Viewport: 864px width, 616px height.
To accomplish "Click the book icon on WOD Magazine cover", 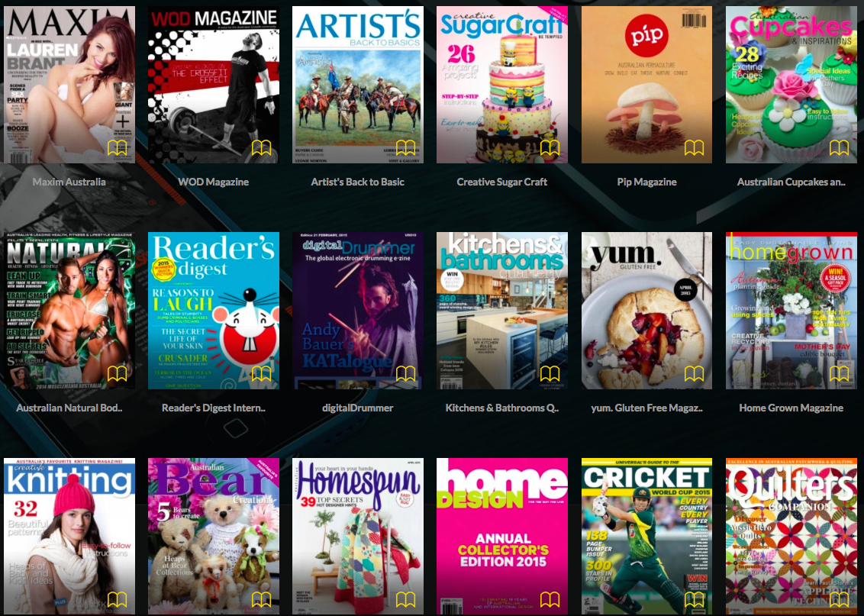I will (x=261, y=148).
